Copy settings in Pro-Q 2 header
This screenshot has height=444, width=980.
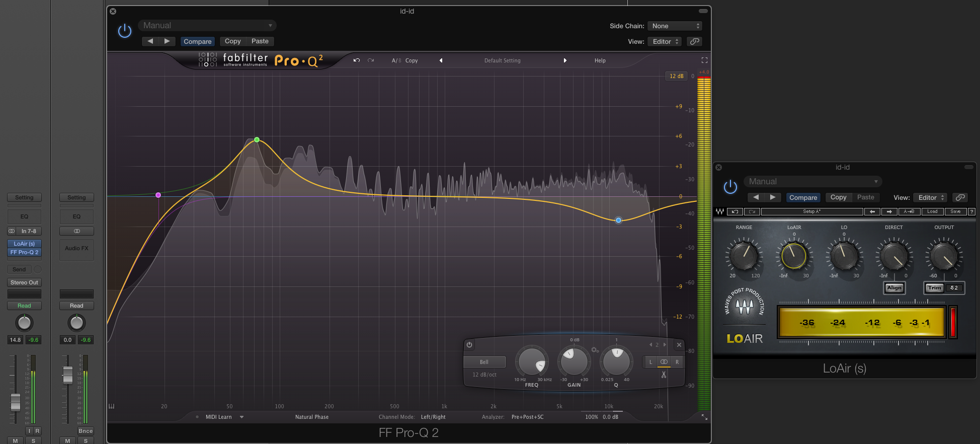[233, 41]
